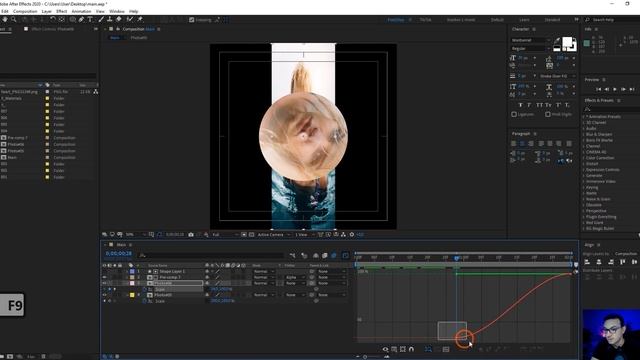Image resolution: width=640 pixels, height=360 pixels.
Task: Select the Brush tool
Action: 101,19
